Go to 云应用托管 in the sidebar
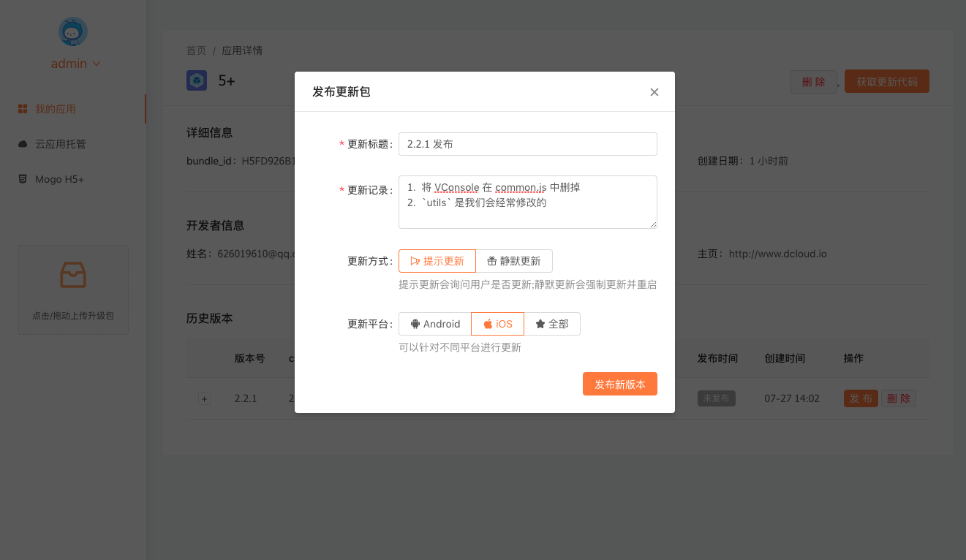The image size is (966, 560). click(x=60, y=144)
